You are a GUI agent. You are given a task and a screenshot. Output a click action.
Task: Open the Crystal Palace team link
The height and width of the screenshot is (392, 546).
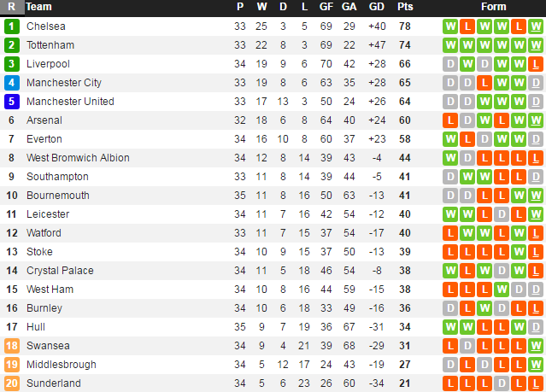tap(60, 270)
